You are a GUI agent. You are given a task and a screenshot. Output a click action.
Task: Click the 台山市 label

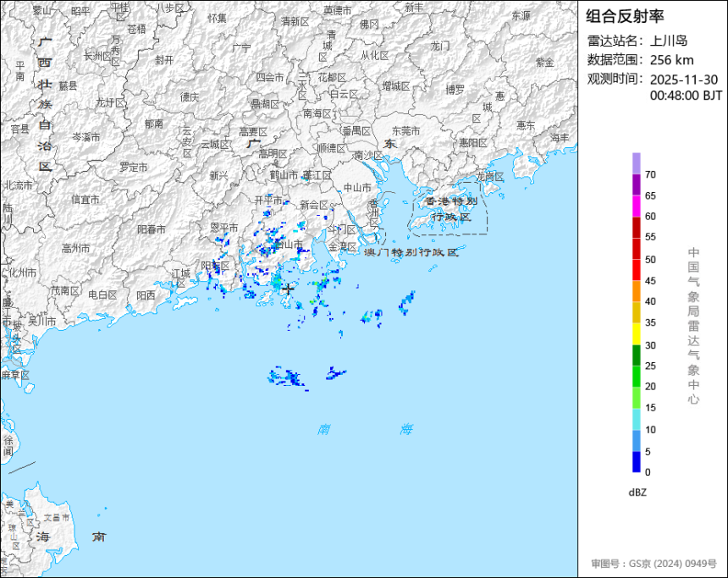click(x=288, y=244)
